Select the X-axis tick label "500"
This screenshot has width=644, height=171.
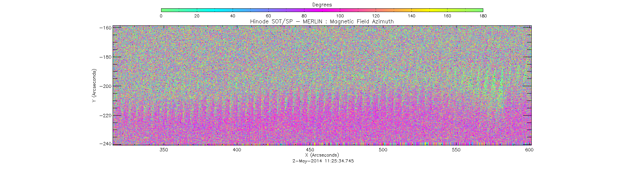[383, 150]
